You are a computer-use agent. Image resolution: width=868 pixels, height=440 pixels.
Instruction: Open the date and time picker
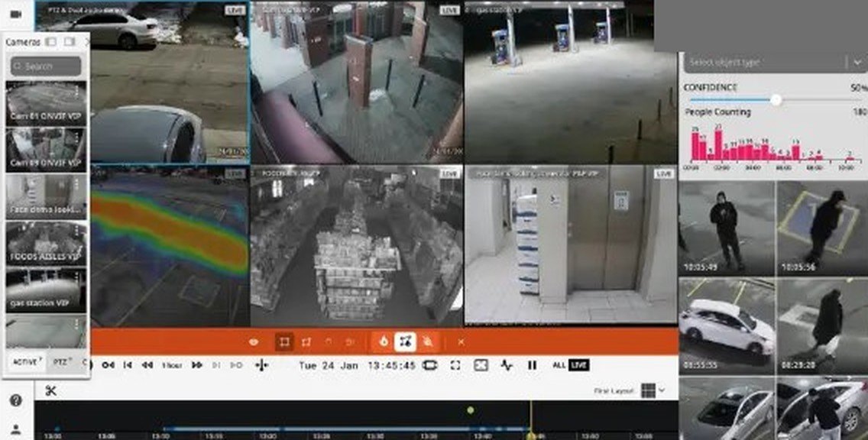(357, 365)
